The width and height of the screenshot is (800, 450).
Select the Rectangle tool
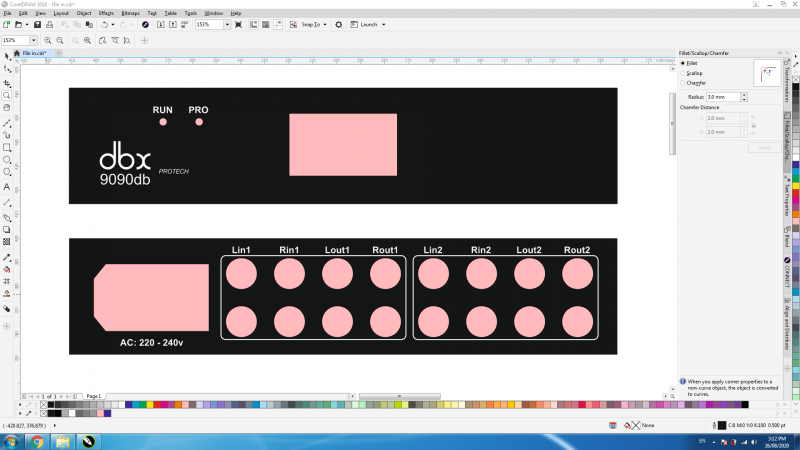pos(7,147)
